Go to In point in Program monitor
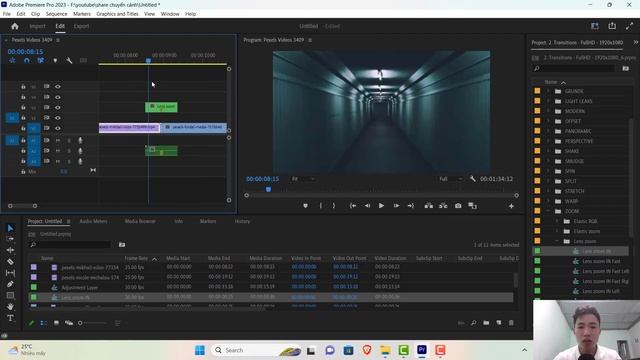Screen dimensions: 640x360 pos(353,206)
